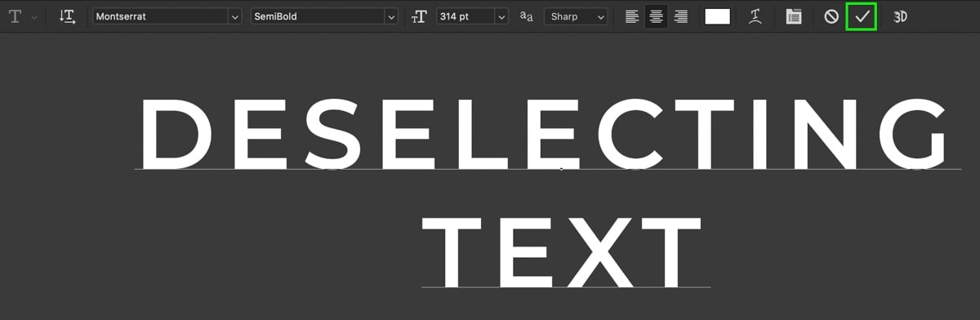This screenshot has height=320, width=980.
Task: Expand the font style dropdown arrow
Action: (391, 16)
